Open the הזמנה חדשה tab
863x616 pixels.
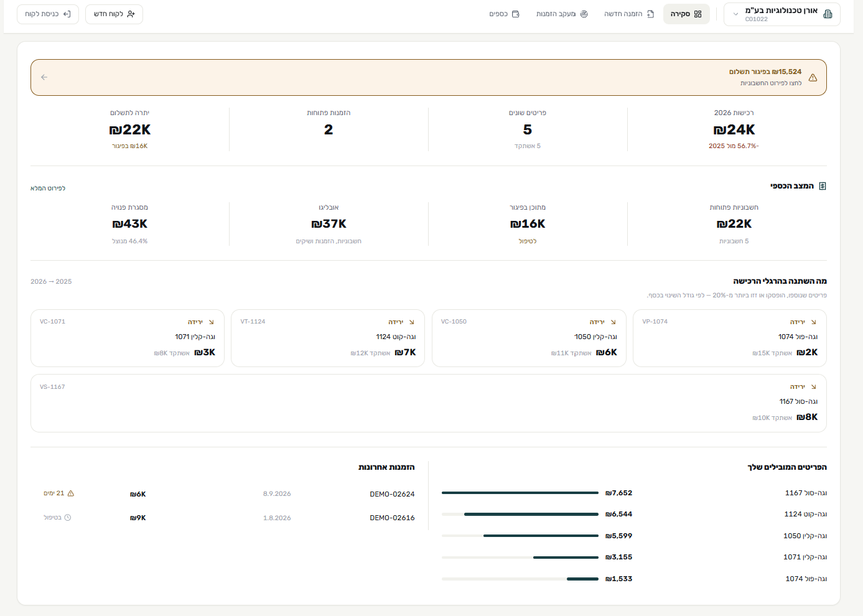[x=629, y=14]
